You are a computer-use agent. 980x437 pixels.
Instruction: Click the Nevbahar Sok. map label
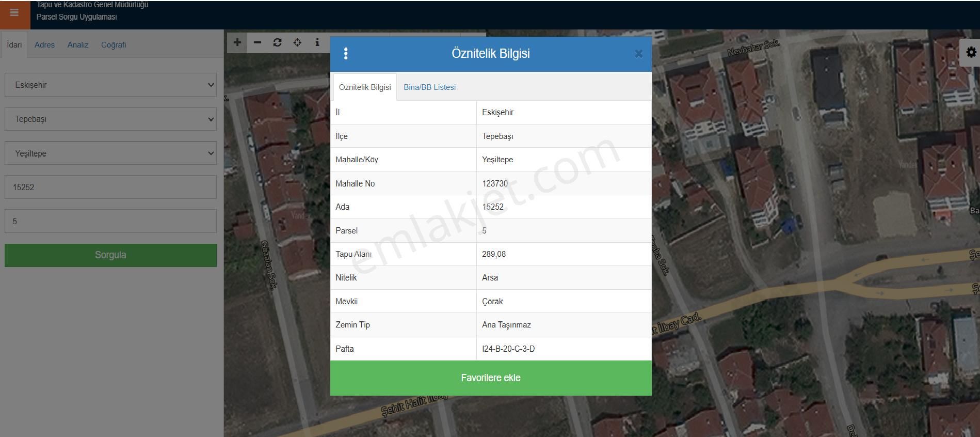pyautogui.click(x=753, y=48)
